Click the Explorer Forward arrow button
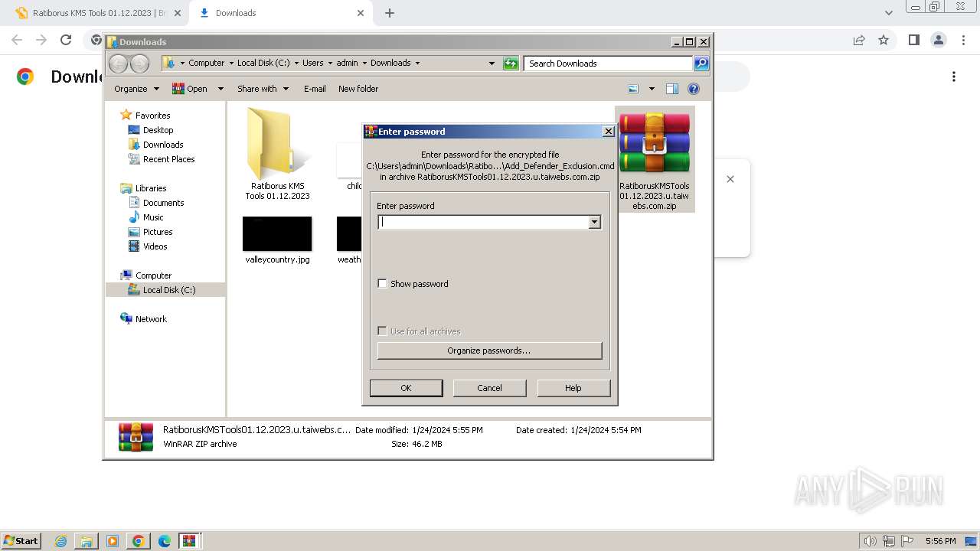Viewport: 980px width, 551px height. pos(139,64)
